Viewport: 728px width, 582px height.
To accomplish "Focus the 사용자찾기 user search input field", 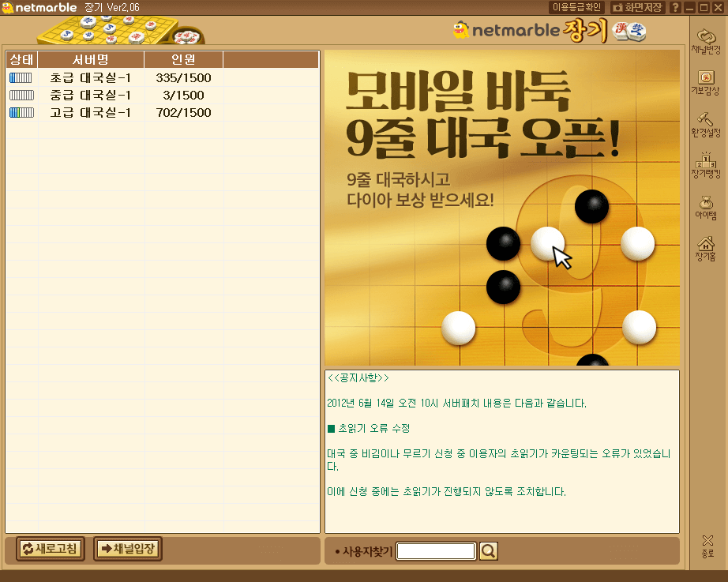I will coord(436,551).
